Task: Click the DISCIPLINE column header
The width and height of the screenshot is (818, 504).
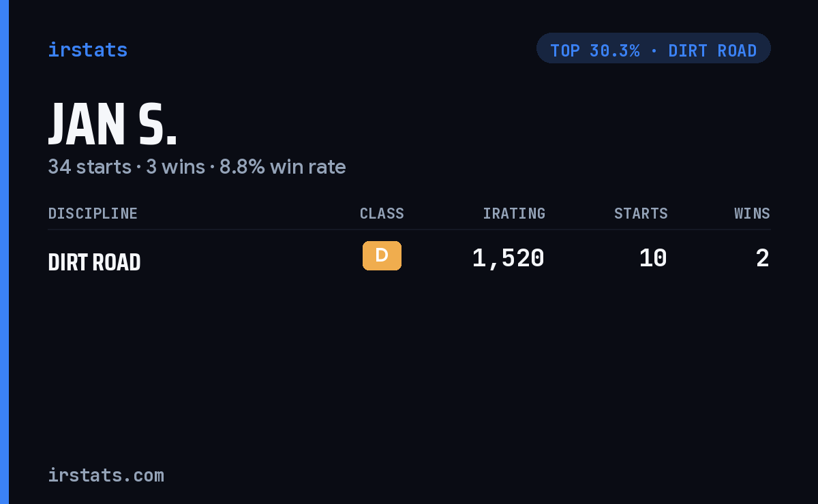Action: (93, 214)
